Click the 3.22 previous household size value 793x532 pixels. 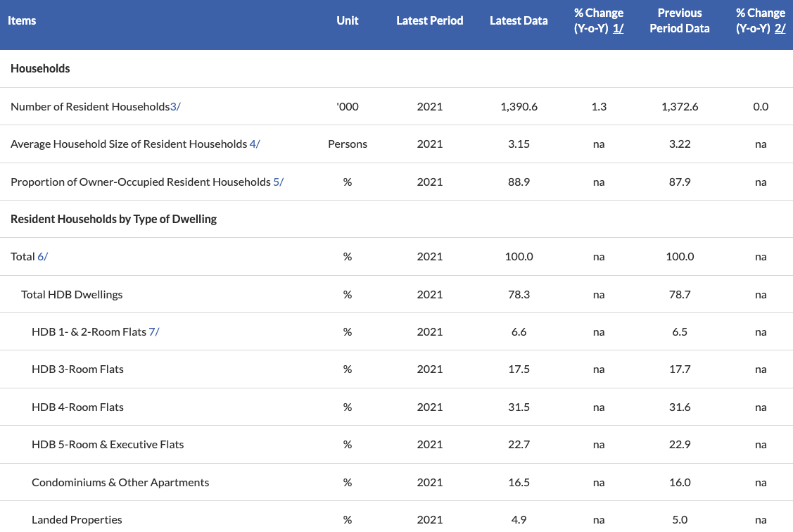coord(680,144)
